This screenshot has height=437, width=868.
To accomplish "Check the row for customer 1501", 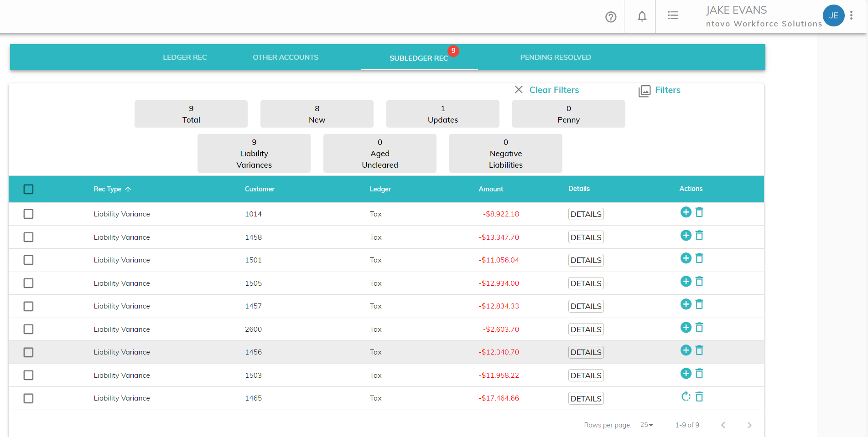I will [28, 260].
